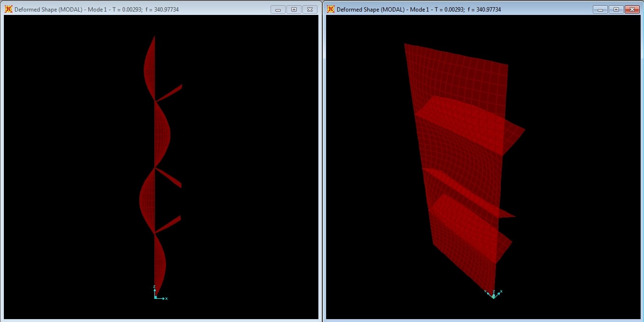Click the app icon in left window title bar
This screenshot has height=322, width=644.
coord(9,9)
